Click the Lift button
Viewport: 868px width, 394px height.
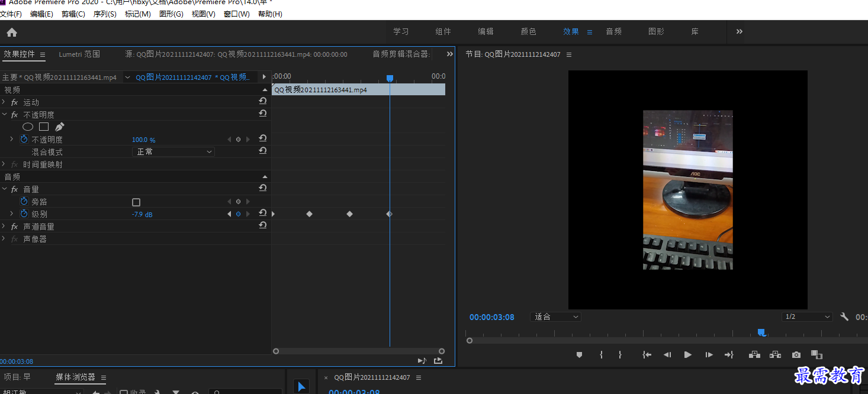754,355
